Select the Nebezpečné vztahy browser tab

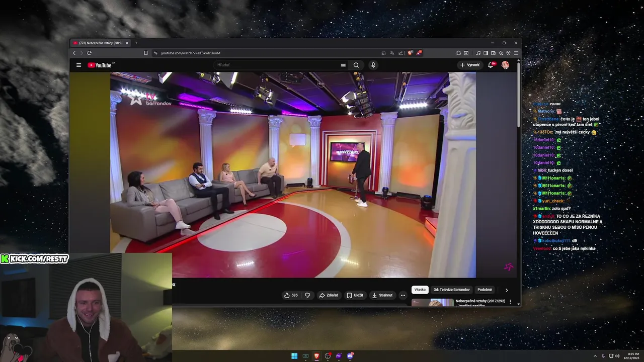[x=100, y=43]
